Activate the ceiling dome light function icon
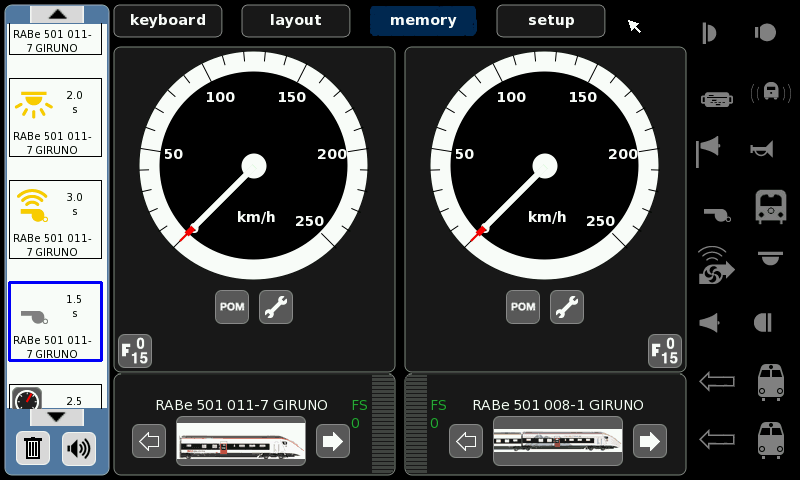Image resolution: width=800 pixels, height=480 pixels. 769,260
